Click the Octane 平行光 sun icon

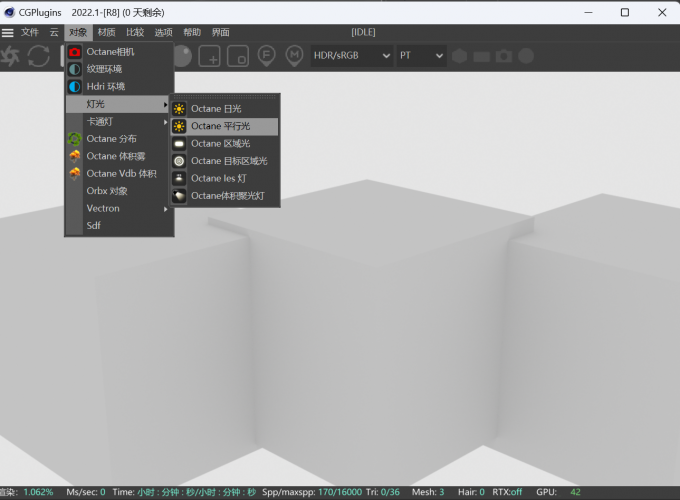tap(179, 126)
